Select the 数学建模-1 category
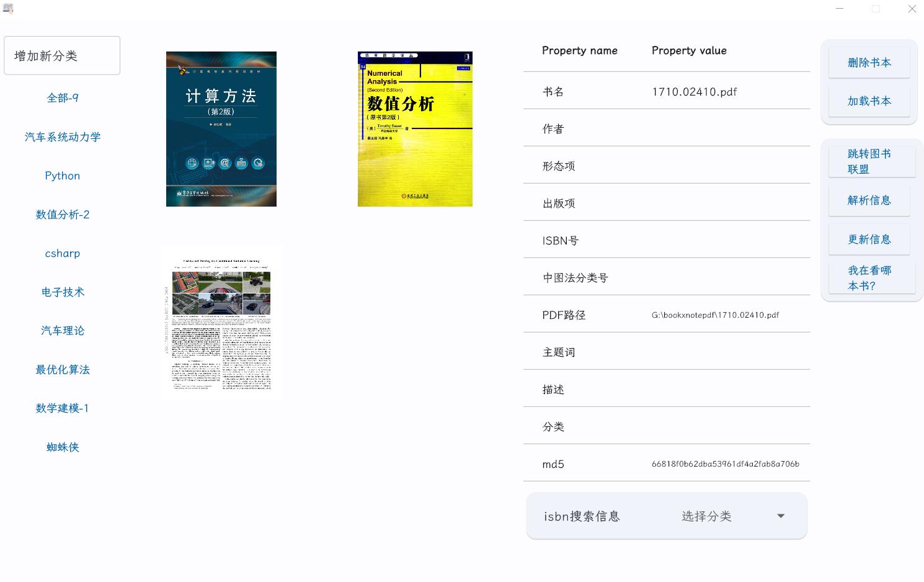 (63, 408)
